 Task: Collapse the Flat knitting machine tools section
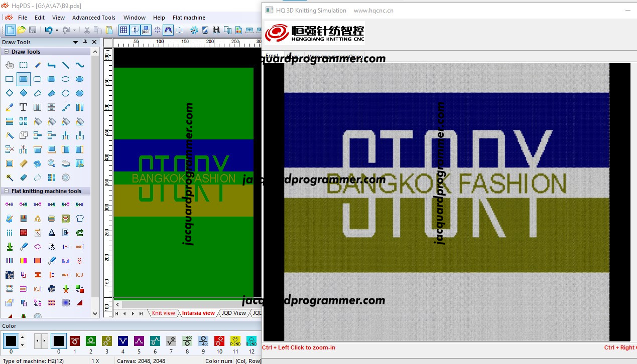click(x=6, y=191)
